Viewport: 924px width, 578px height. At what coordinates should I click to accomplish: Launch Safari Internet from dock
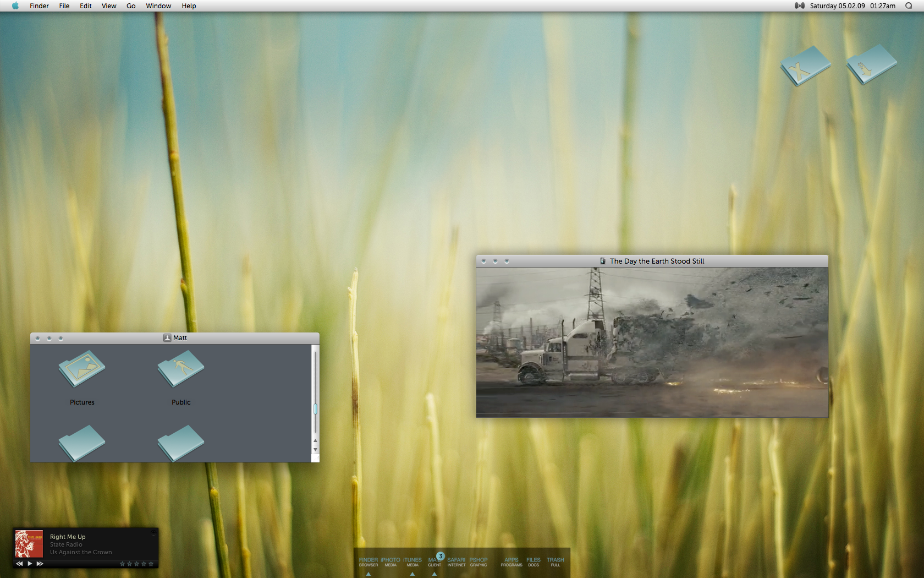457,562
